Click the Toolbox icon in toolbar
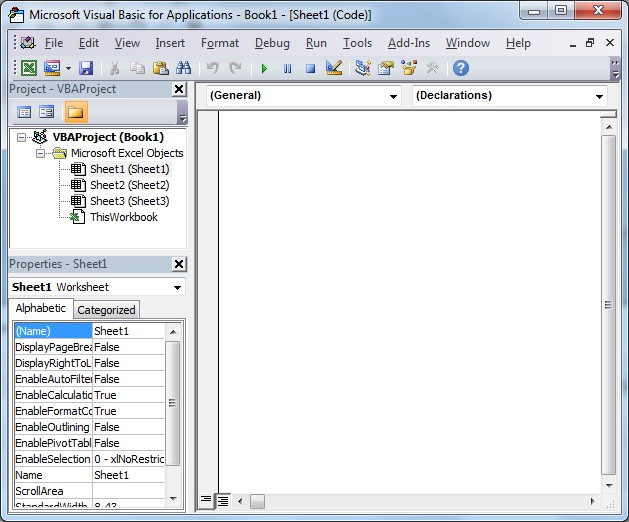Viewport: 629px width, 522px height. (x=432, y=68)
